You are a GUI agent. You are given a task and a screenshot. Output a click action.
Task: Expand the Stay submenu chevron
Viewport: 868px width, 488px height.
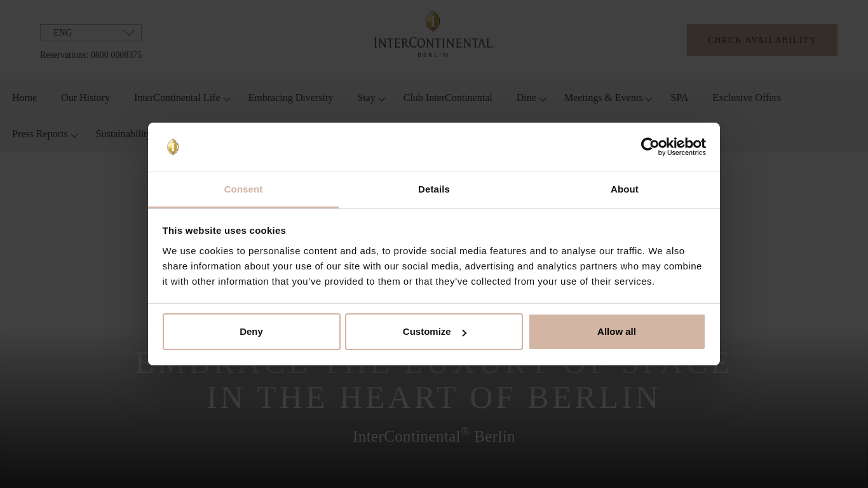(x=381, y=99)
